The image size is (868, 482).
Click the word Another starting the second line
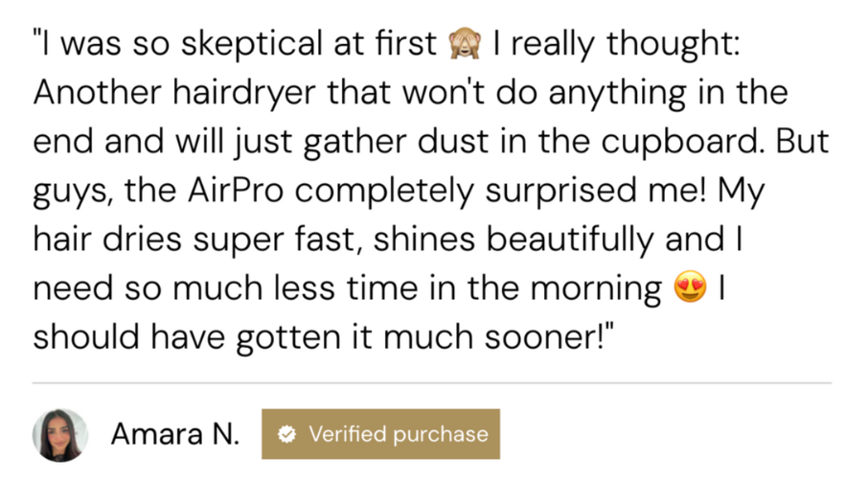point(95,94)
